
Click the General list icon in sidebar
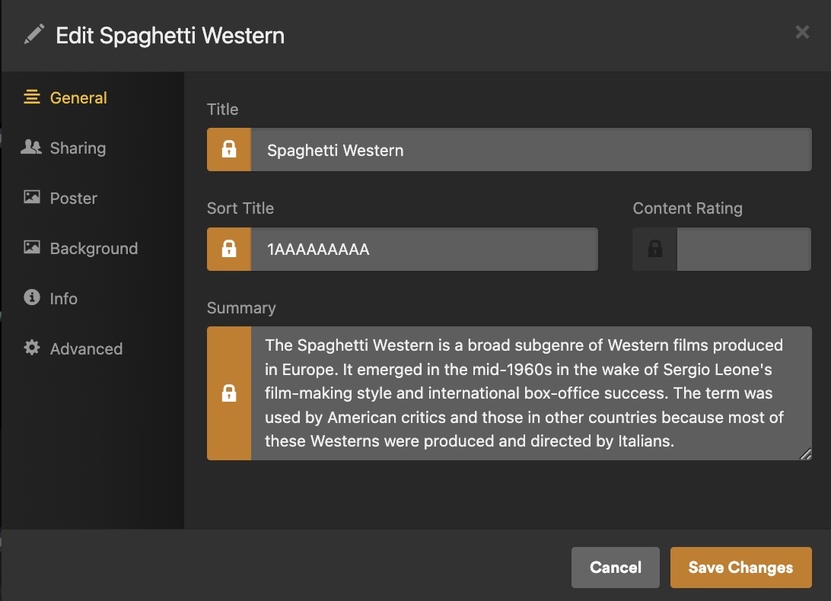click(32, 97)
